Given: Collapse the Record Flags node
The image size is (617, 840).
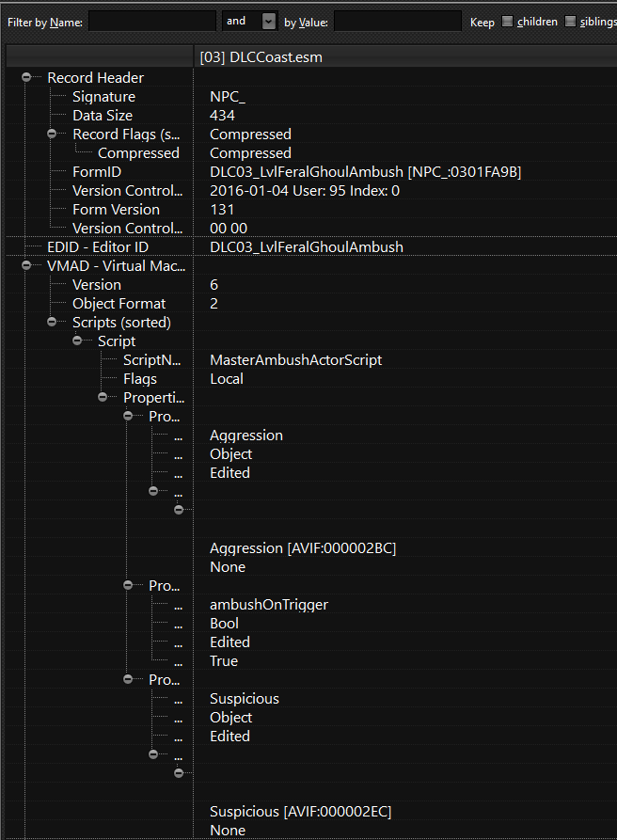Looking at the screenshot, I should tap(52, 134).
